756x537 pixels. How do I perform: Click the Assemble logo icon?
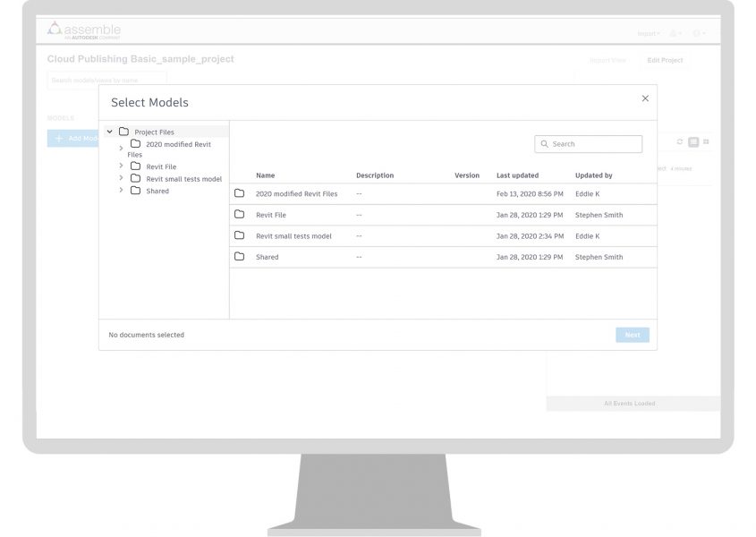55,29
